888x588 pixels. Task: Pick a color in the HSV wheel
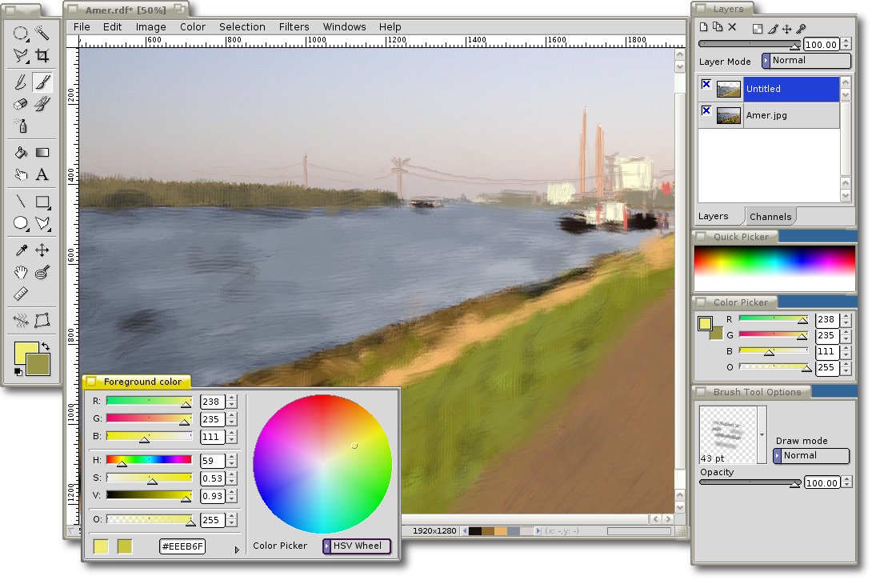322,464
